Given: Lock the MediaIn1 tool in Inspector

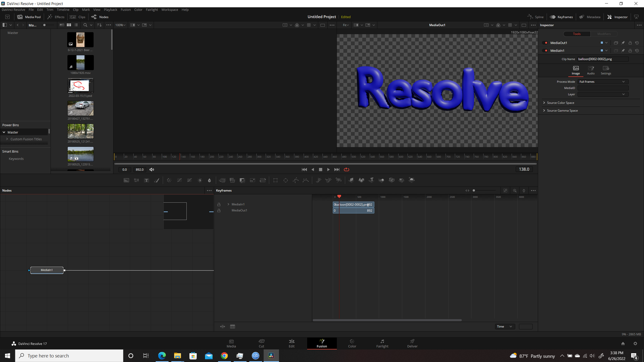Looking at the screenshot, I should click(630, 51).
